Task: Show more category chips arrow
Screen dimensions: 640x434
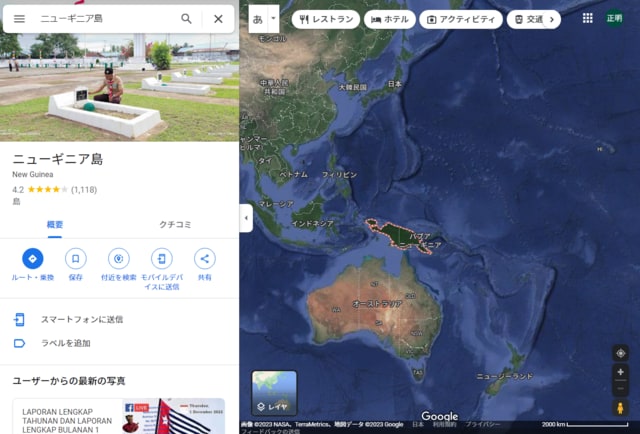Action: click(x=552, y=19)
